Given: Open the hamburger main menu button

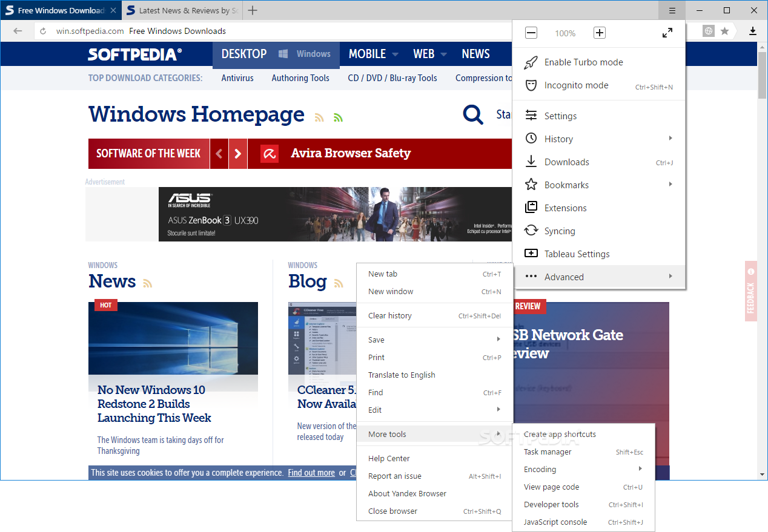Looking at the screenshot, I should (x=672, y=10).
